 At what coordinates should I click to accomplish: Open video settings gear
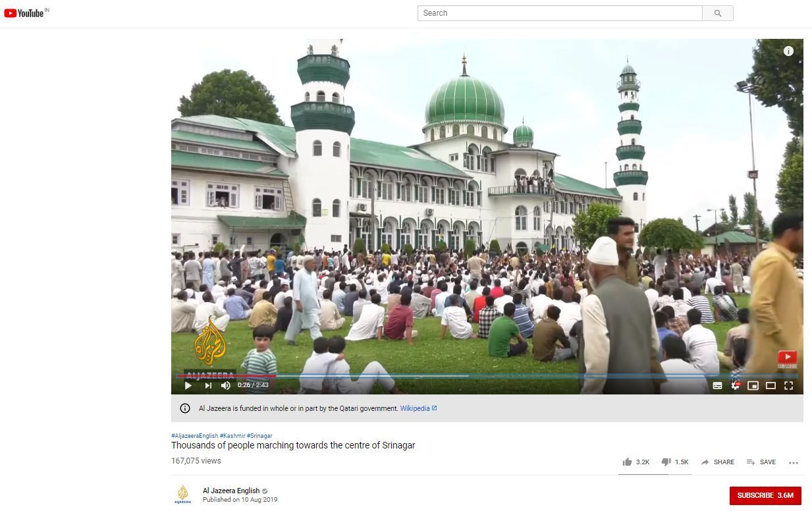pos(736,386)
